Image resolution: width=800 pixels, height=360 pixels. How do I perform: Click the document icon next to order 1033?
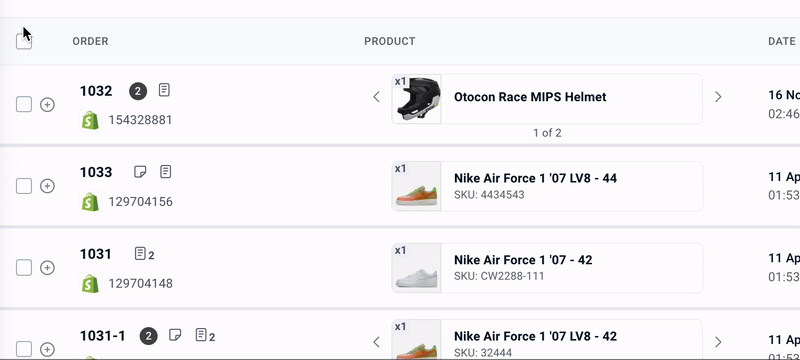(x=165, y=172)
